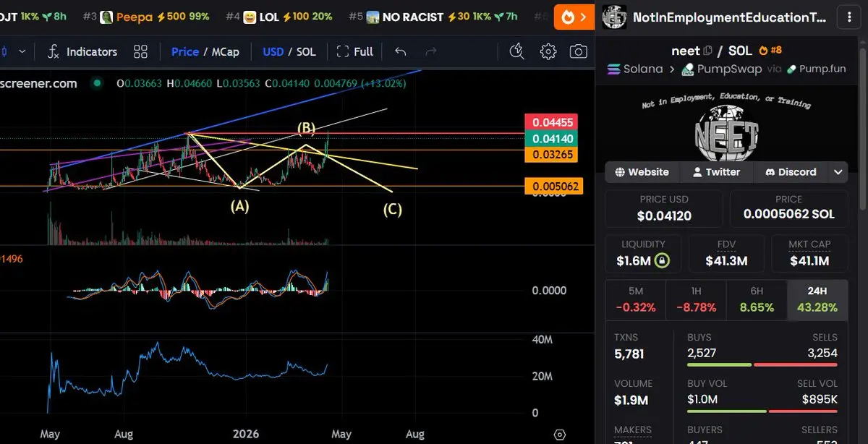Open the Website link button

pyautogui.click(x=642, y=172)
